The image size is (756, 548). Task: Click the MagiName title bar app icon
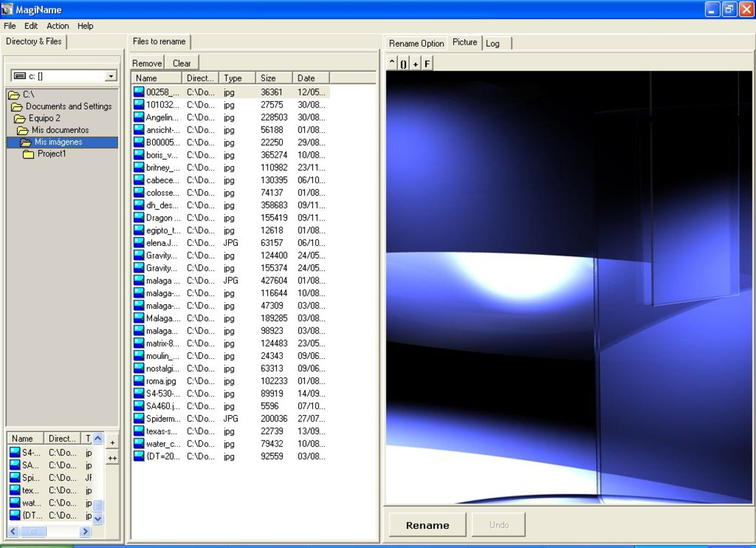pos(7,9)
